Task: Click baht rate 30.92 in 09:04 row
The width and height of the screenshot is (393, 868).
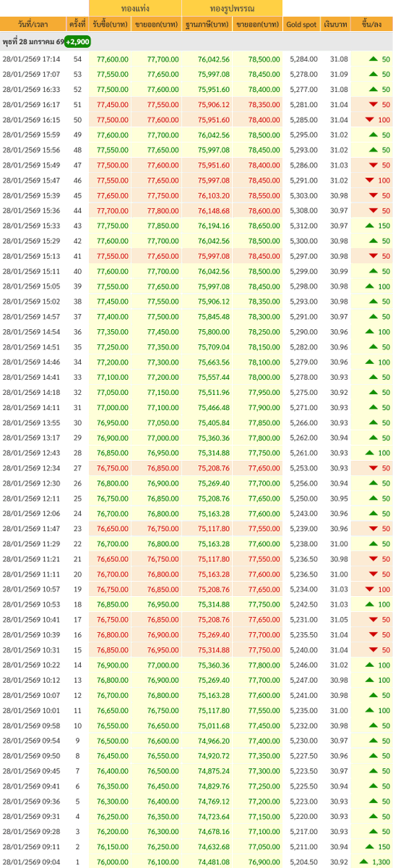Action: (x=338, y=861)
